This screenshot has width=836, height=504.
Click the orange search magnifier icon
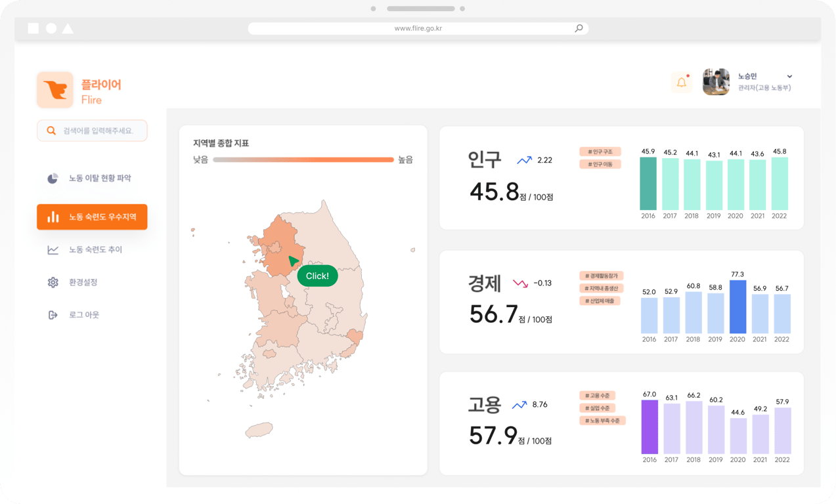click(51, 131)
